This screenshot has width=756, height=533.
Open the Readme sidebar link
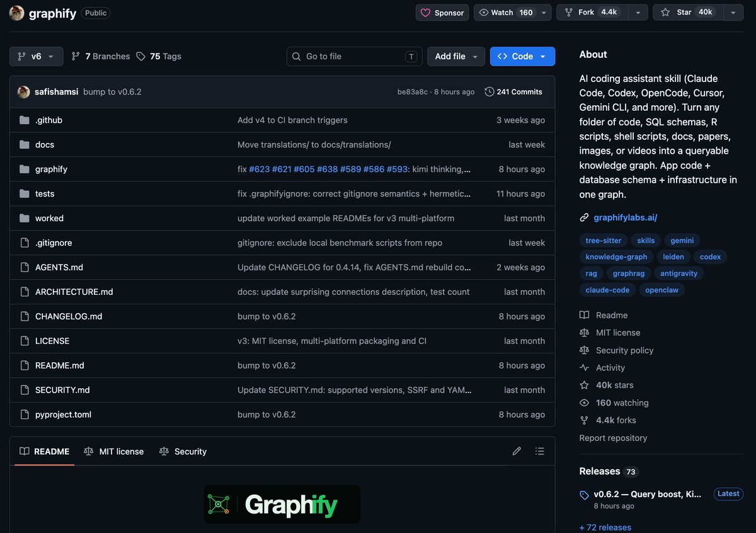click(x=604, y=315)
